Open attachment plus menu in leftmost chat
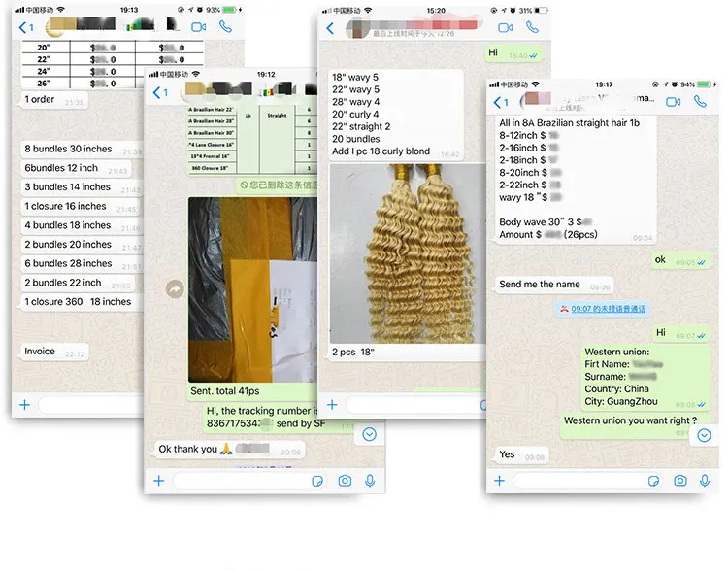 pyautogui.click(x=24, y=405)
